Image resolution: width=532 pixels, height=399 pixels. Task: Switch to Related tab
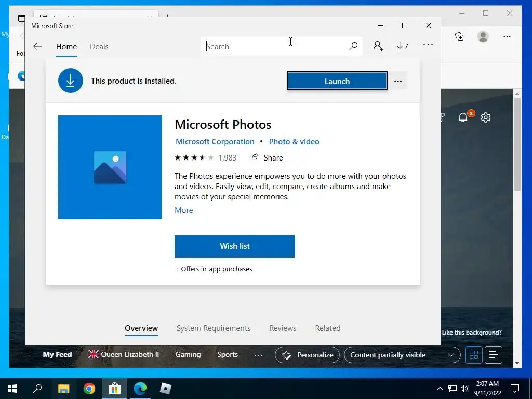click(328, 328)
